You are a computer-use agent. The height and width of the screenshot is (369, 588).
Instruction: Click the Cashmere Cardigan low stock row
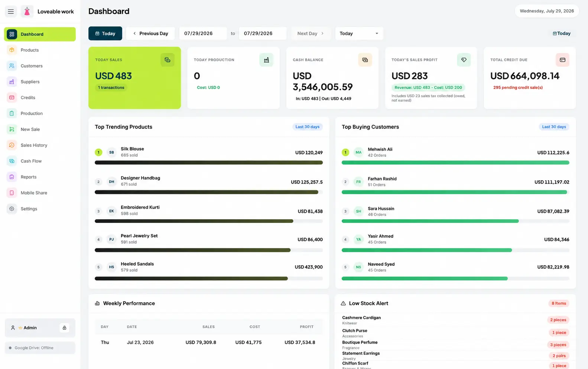455,320
